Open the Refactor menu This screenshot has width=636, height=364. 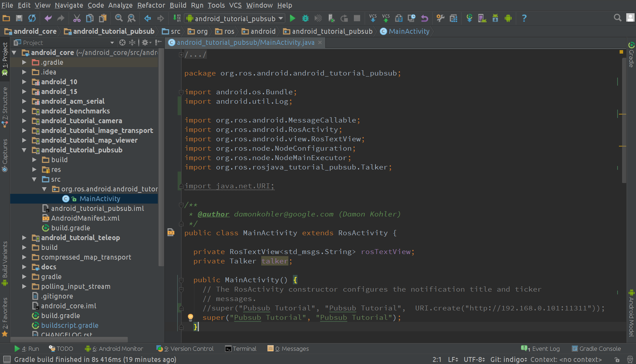[151, 5]
